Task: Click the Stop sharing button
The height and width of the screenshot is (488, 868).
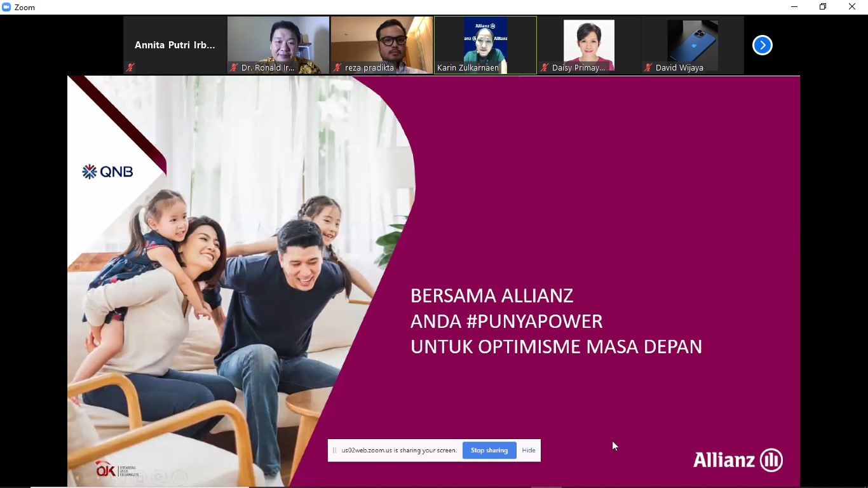Action: click(x=489, y=451)
